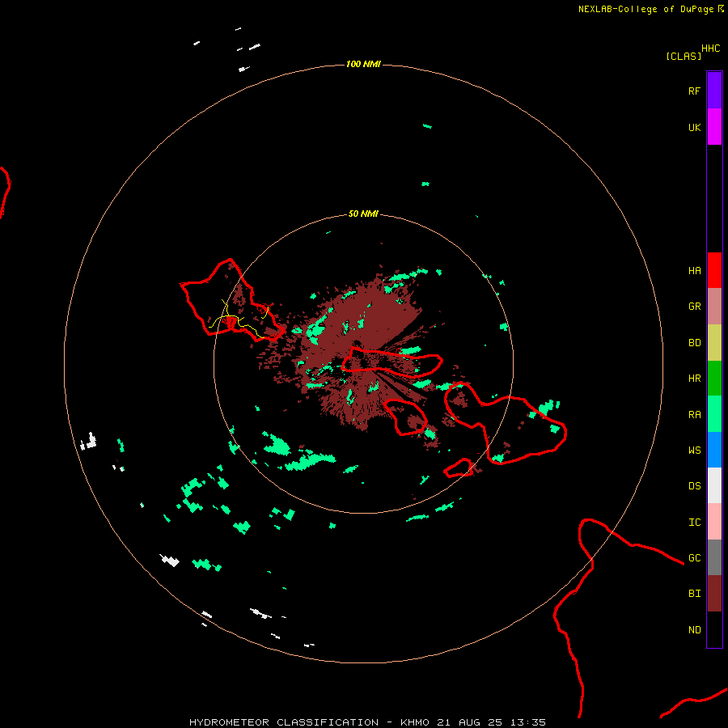The image size is (728, 728).
Task: Click the IC legend label
Action: point(694,523)
